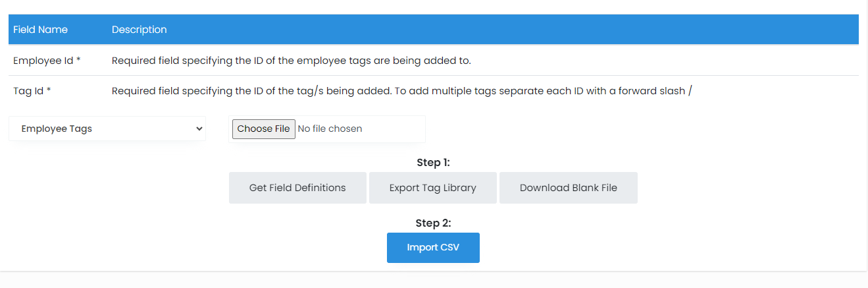Click the asterisk beside Employee Id
The height and width of the screenshot is (288, 868).
[78, 60]
